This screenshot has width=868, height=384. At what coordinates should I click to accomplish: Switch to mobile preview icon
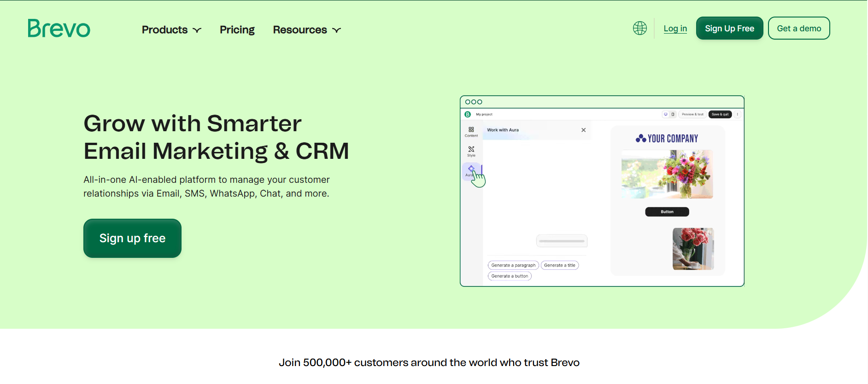click(x=673, y=114)
